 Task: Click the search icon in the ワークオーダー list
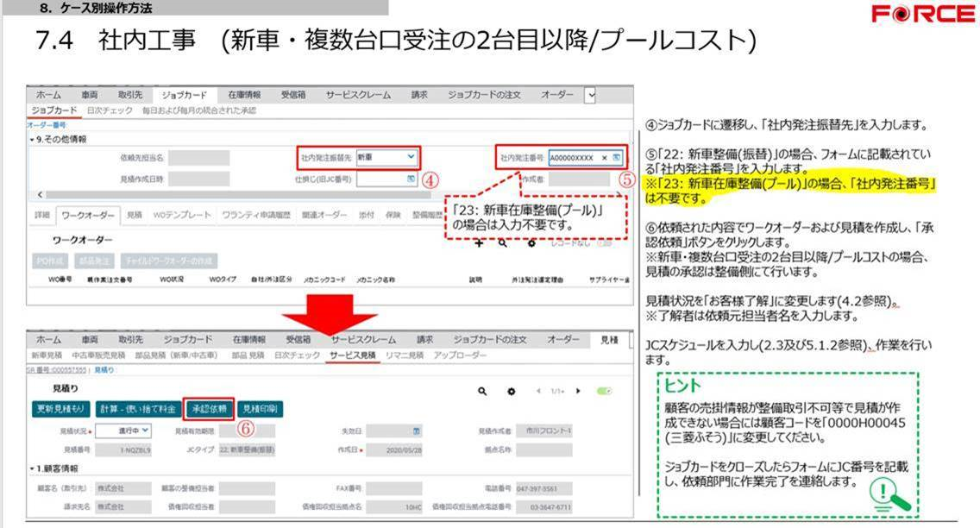pos(502,244)
